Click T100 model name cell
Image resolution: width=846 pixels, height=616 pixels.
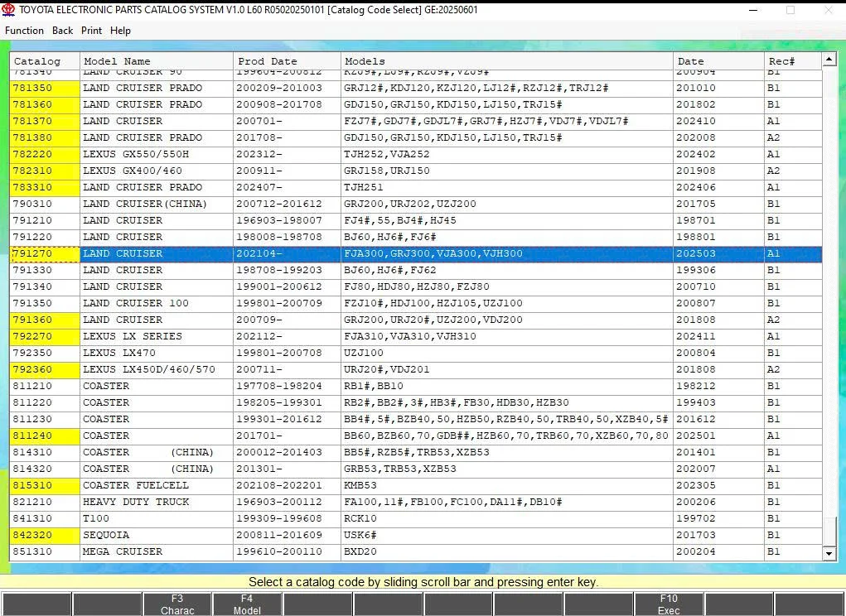157,519
